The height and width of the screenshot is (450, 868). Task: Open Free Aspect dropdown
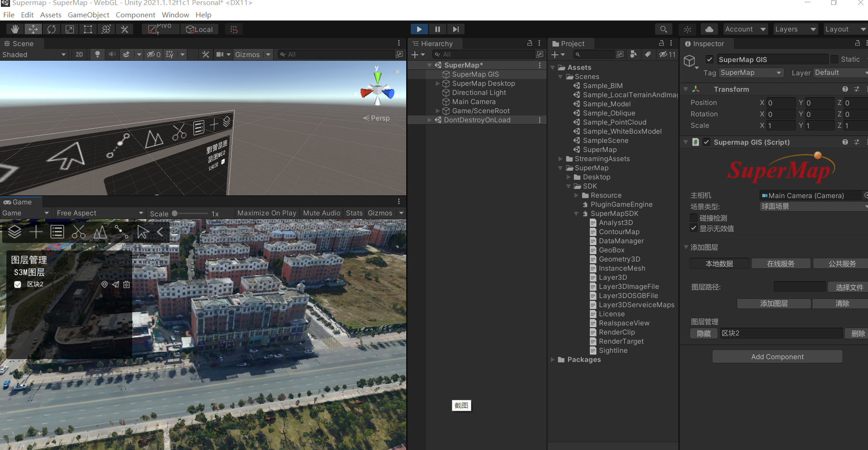pyautogui.click(x=99, y=213)
